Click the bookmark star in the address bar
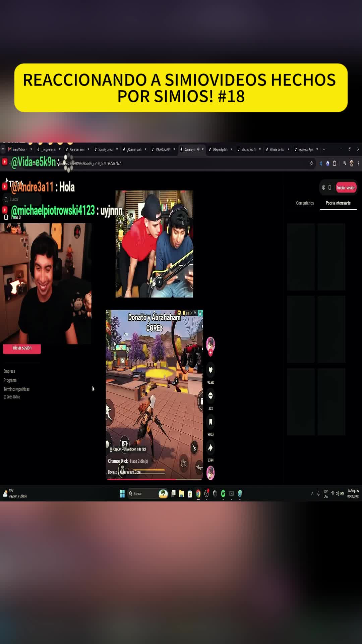The height and width of the screenshot is (644, 362). point(311,163)
